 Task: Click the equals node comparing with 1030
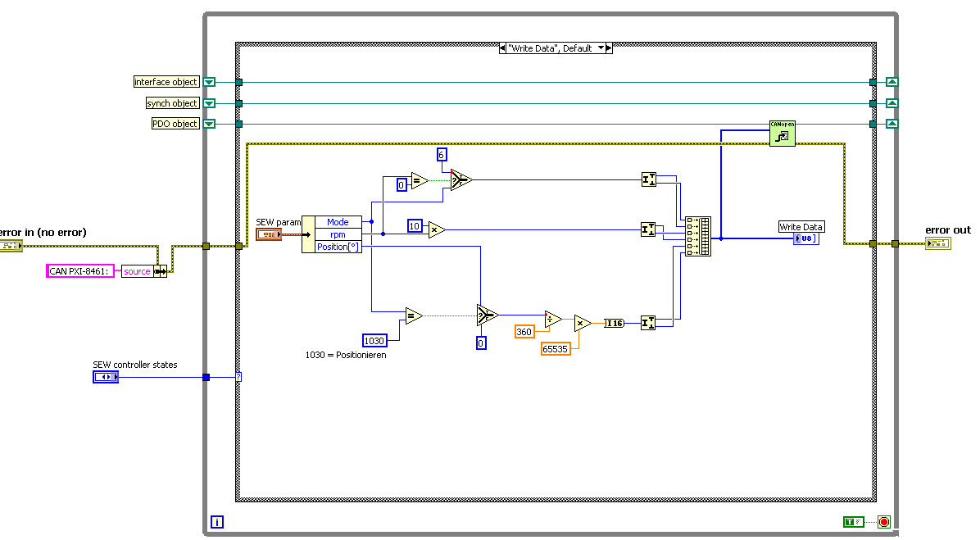coord(414,315)
